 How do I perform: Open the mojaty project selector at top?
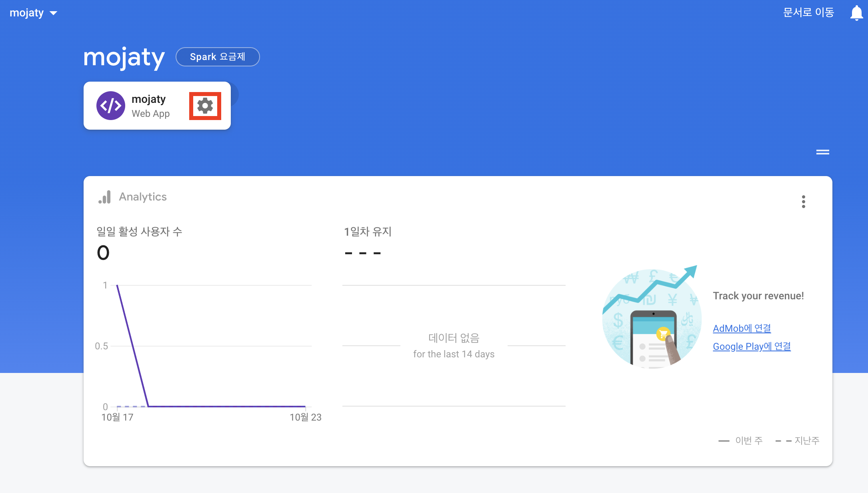point(27,13)
